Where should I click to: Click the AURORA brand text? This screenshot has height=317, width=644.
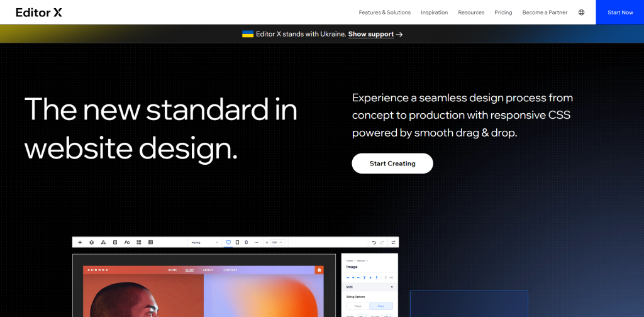point(97,270)
